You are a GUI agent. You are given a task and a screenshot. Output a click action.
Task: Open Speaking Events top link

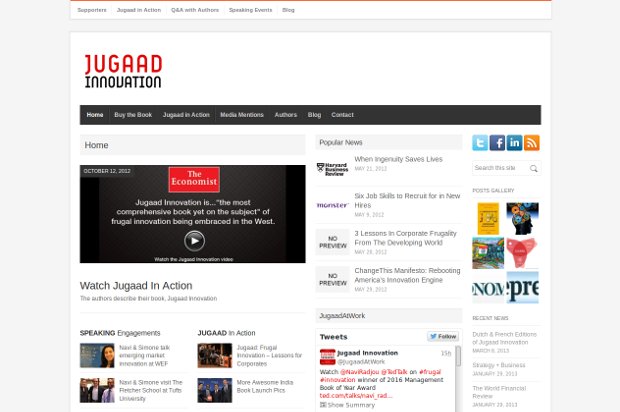click(x=250, y=10)
